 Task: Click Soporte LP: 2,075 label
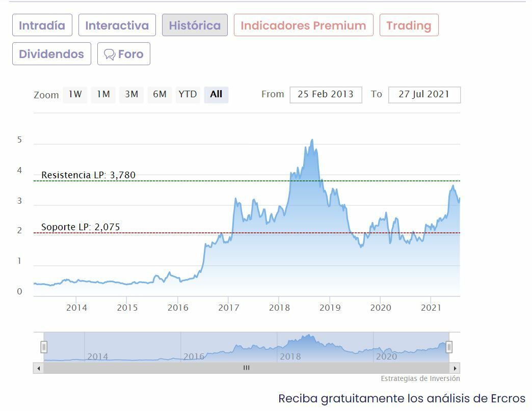click(81, 227)
